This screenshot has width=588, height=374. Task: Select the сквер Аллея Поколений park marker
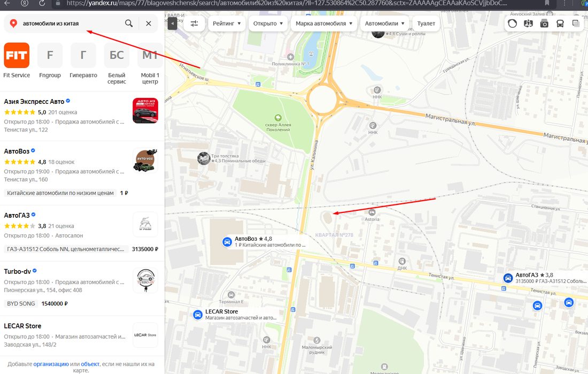tap(278, 118)
